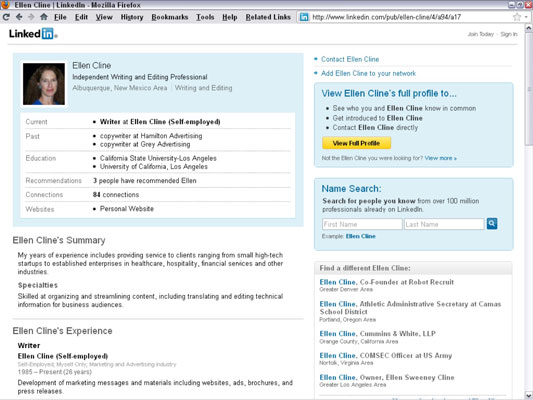This screenshot has height=400, width=533.
Task: Click the scrollbar up arrow
Action: point(529,28)
